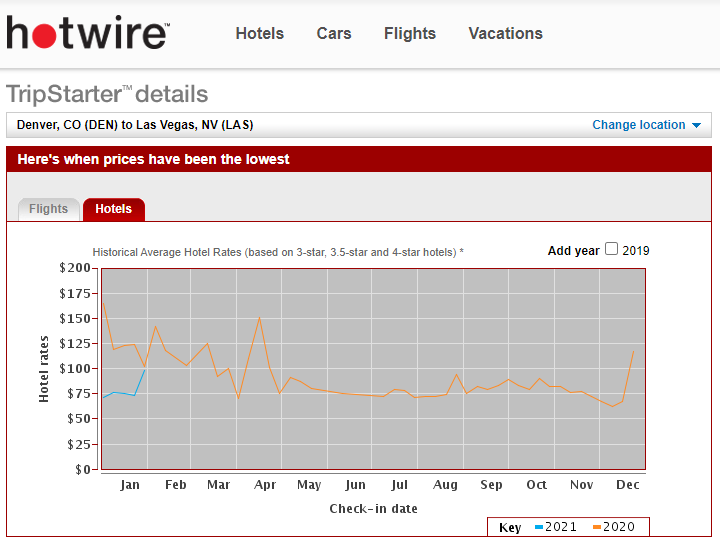Open the Change location dropdown
Viewport: 720px width, 544px height.
click(x=647, y=125)
